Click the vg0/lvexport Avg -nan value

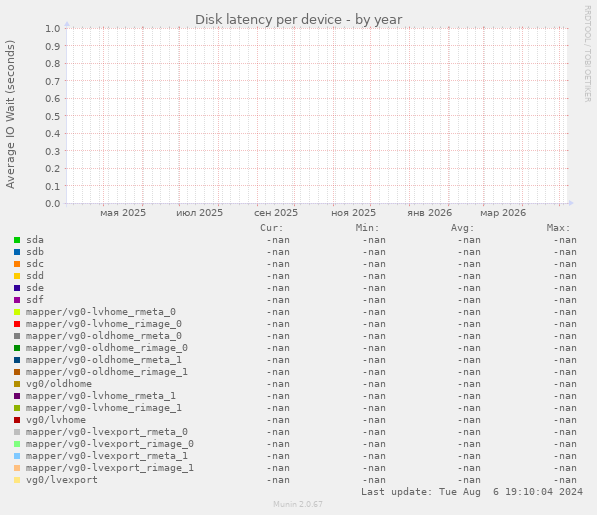coord(469,480)
